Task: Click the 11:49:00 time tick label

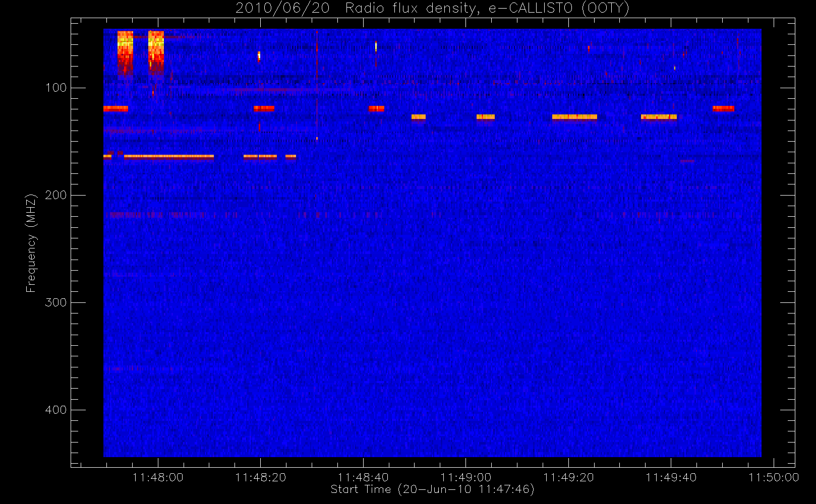Action: click(x=465, y=477)
